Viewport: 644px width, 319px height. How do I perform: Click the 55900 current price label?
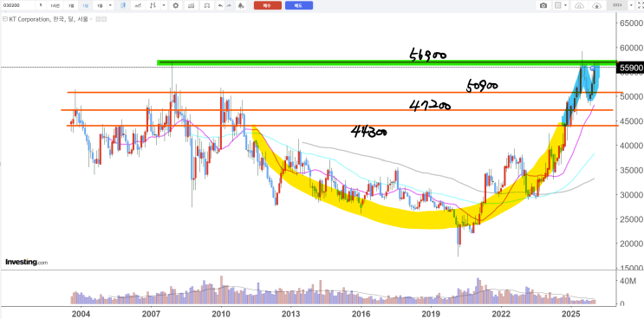pyautogui.click(x=629, y=68)
